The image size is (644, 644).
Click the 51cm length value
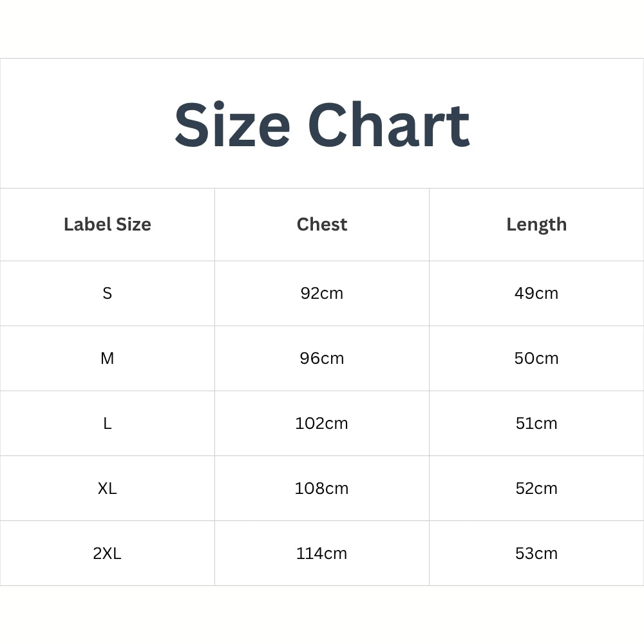coord(536,424)
